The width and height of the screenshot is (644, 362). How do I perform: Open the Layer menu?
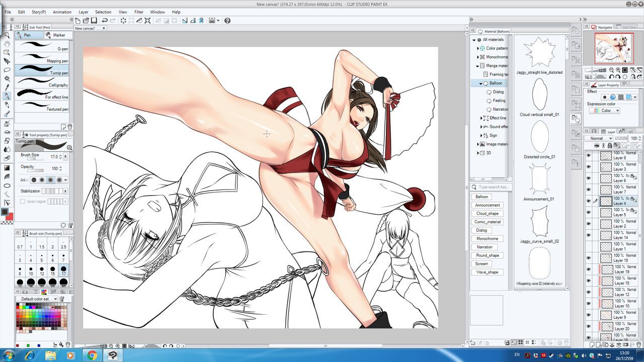tap(84, 12)
